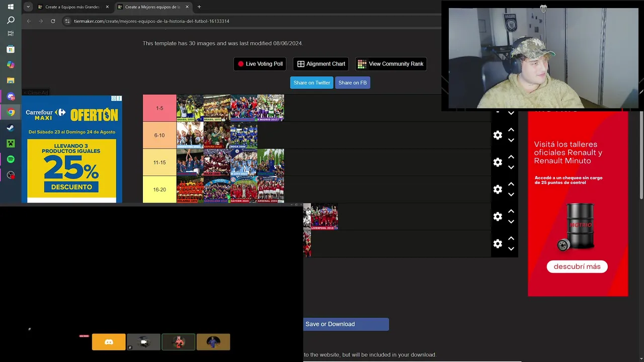Open the Windows Start menu
Image resolution: width=644 pixels, height=362 pixels.
click(x=11, y=7)
